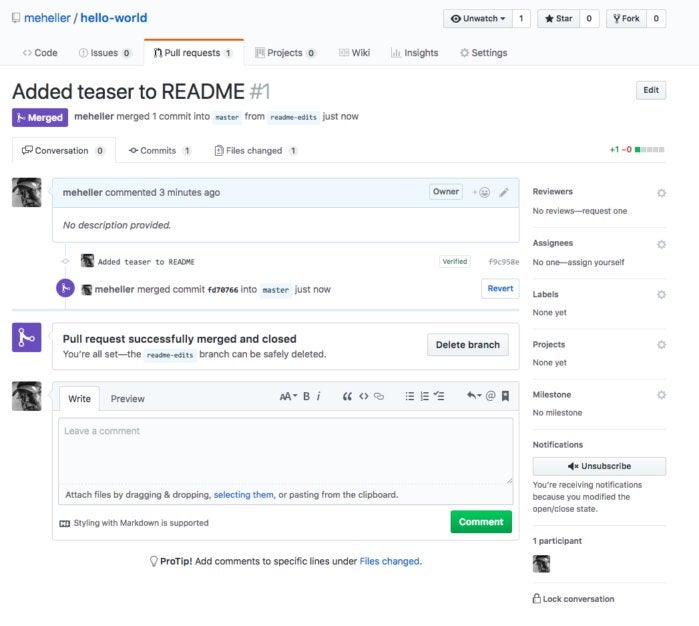Click the diffstat +1 −0 indicator
Screen dimensions: 699x626
point(637,149)
